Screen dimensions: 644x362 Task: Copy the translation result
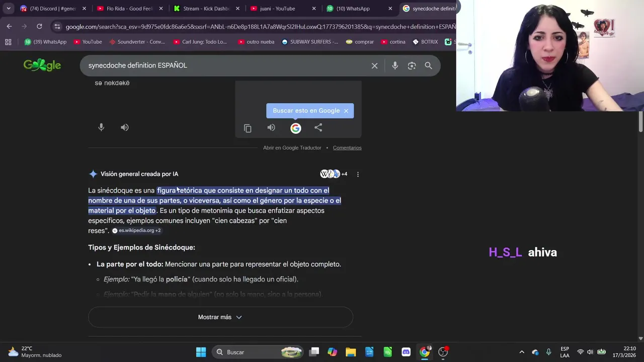tap(248, 128)
